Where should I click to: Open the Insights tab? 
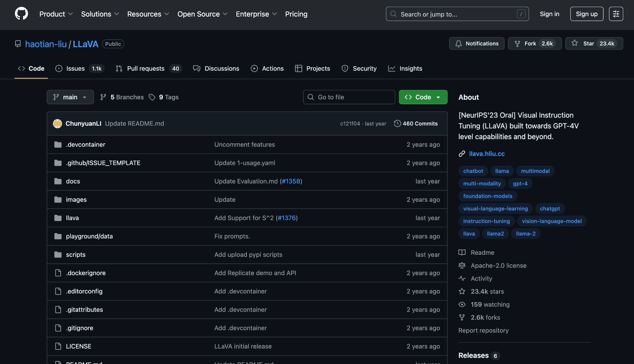click(x=410, y=68)
